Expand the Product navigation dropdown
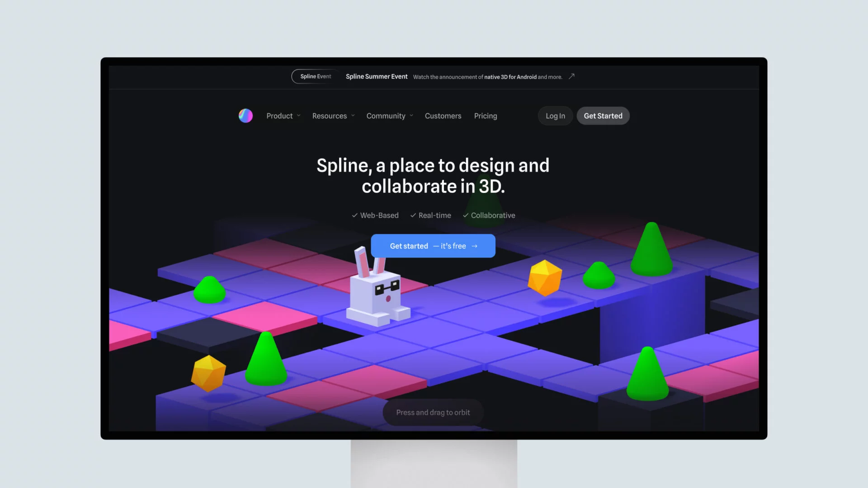Viewport: 868px width, 488px height. pyautogui.click(x=283, y=116)
